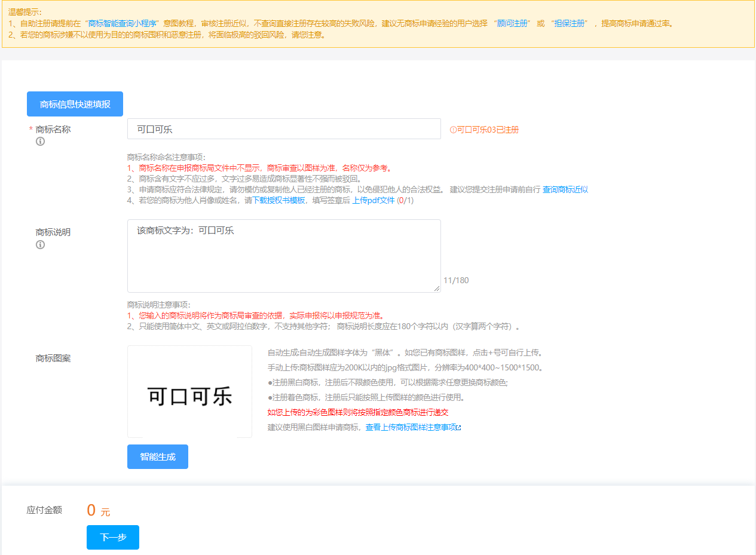Click the 商标说明 field label
Viewport: 756px width, 555px height.
[53, 232]
